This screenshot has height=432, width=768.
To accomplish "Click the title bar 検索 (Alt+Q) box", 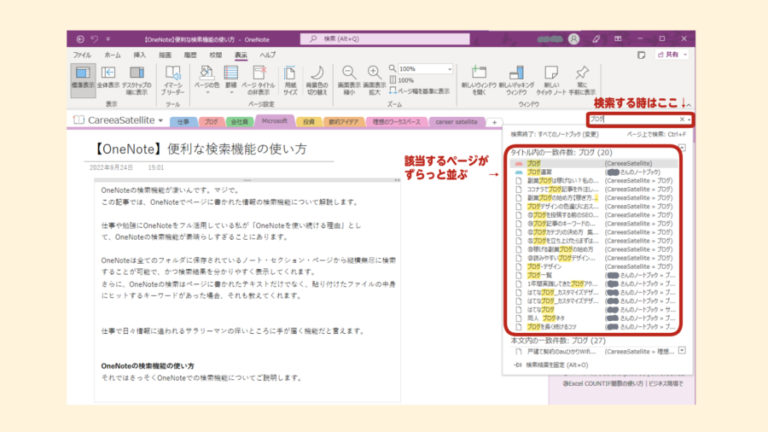I will coord(385,39).
